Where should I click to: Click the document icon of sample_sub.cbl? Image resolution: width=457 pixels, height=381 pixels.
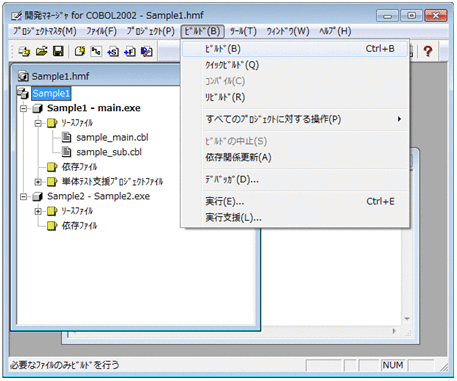[x=67, y=152]
